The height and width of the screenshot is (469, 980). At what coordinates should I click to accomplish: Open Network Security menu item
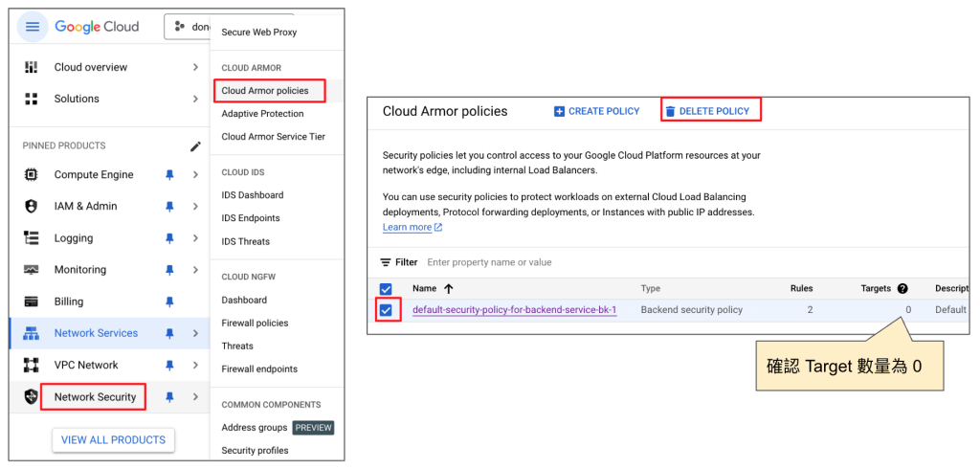[x=95, y=397]
